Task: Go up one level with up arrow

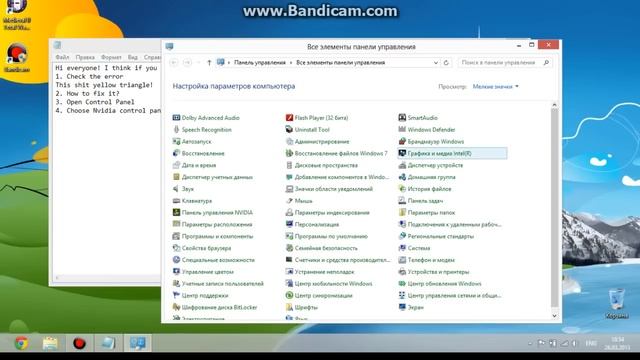Action: 209,62
